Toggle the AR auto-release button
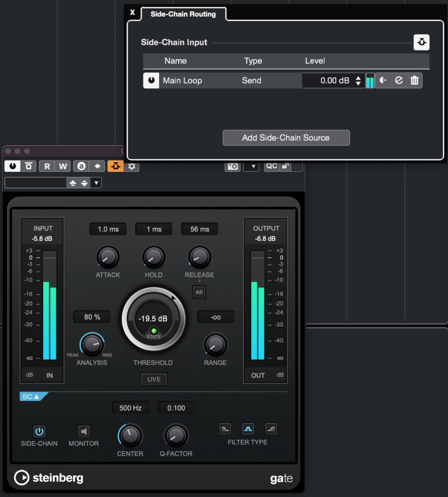 pos(199,292)
